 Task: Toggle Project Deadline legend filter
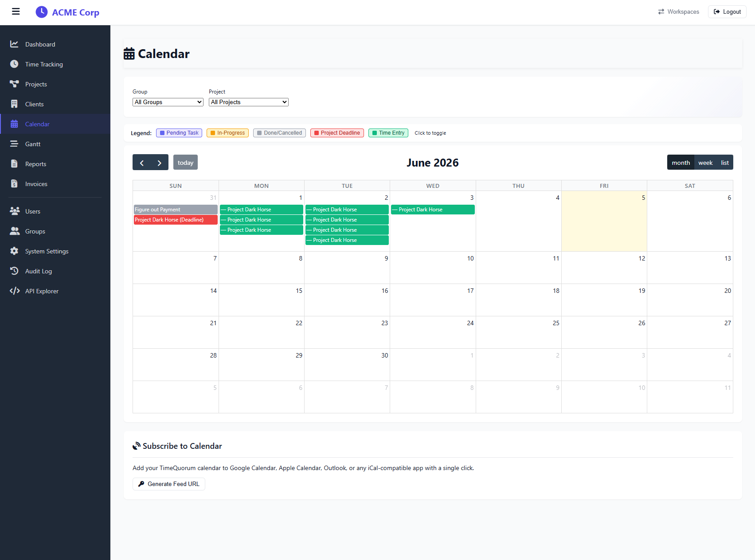pos(337,133)
